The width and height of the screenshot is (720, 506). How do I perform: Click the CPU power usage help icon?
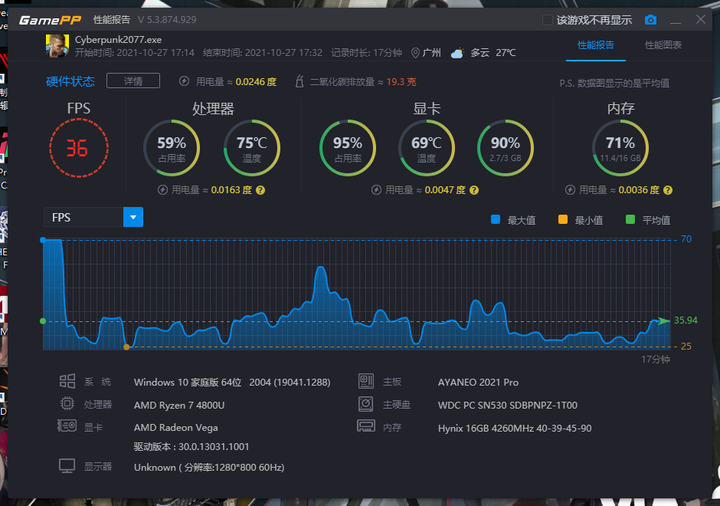tap(260, 190)
